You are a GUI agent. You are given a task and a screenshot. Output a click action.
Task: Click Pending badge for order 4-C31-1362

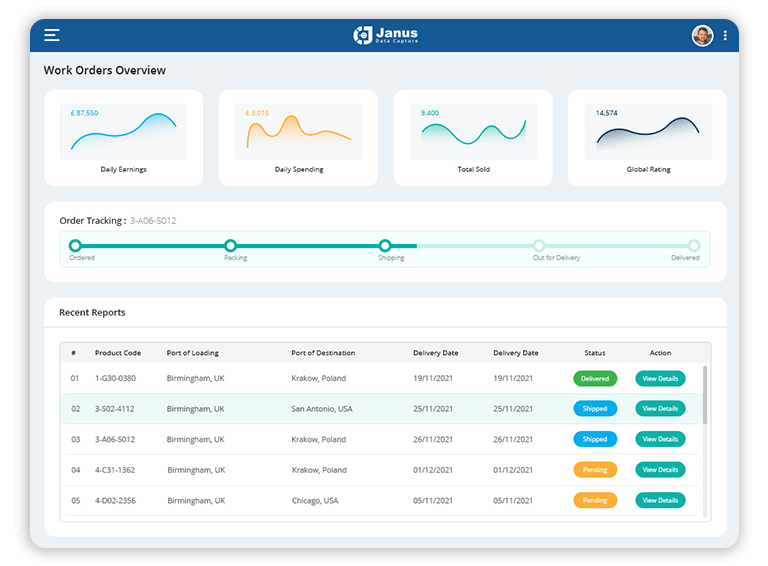click(x=595, y=470)
